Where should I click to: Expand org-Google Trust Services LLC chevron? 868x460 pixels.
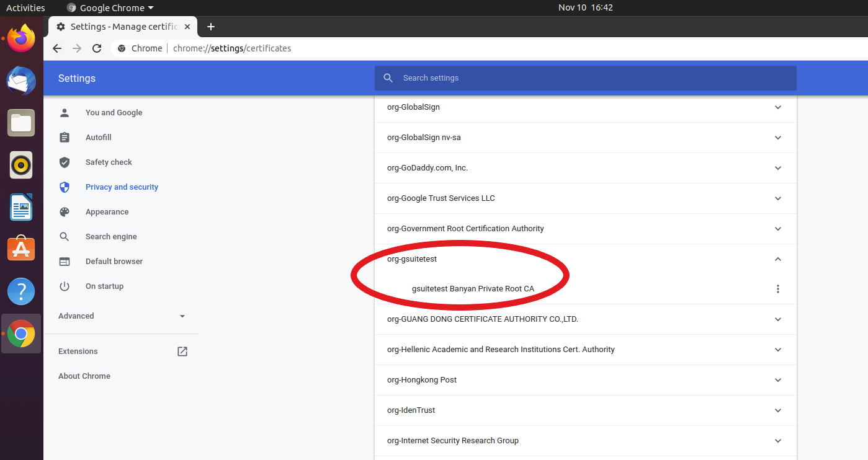(778, 198)
